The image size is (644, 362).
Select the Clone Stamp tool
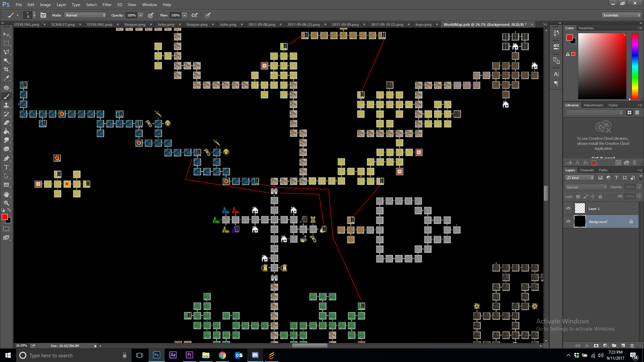click(6, 105)
